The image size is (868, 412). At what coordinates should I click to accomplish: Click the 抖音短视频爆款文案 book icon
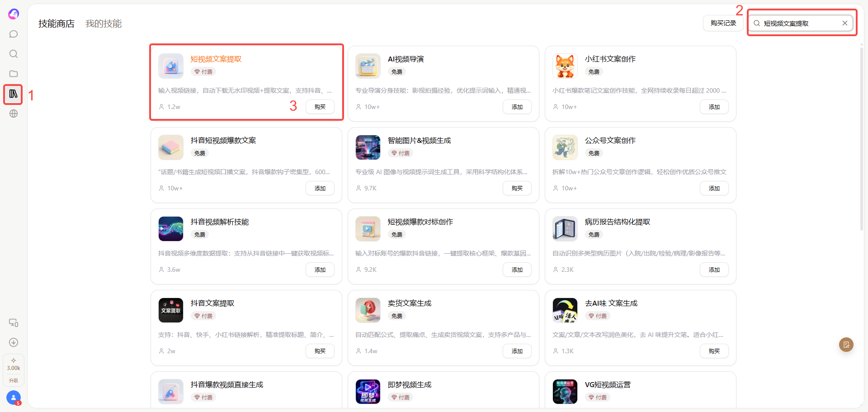pos(171,147)
